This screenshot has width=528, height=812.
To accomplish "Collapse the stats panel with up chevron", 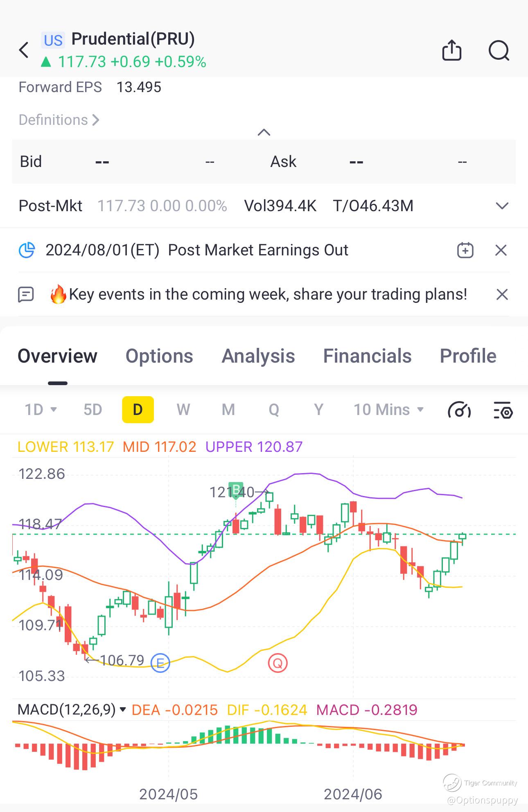I will click(x=264, y=132).
